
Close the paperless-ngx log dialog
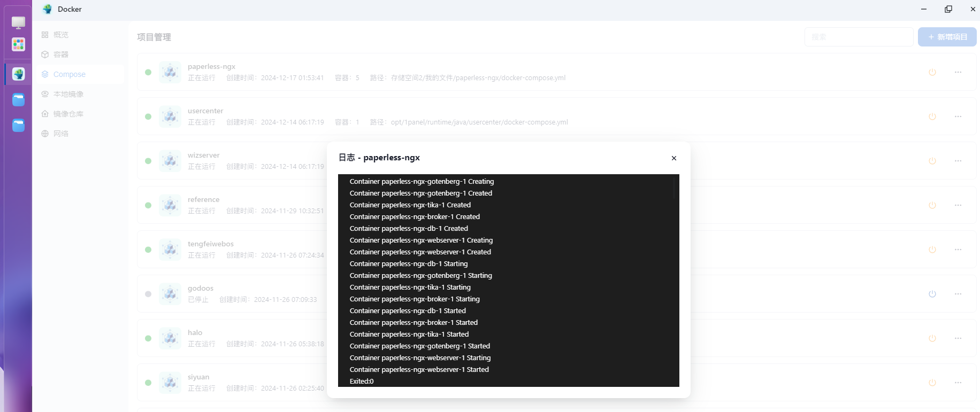(x=674, y=158)
